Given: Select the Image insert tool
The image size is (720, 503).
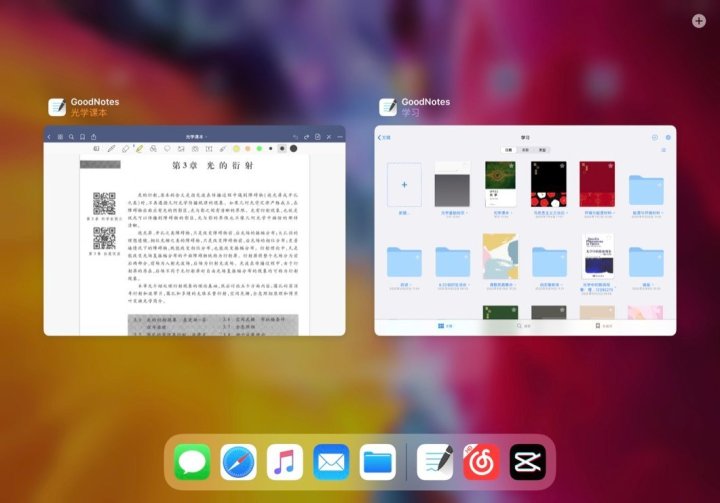Looking at the screenshot, I should (x=181, y=149).
